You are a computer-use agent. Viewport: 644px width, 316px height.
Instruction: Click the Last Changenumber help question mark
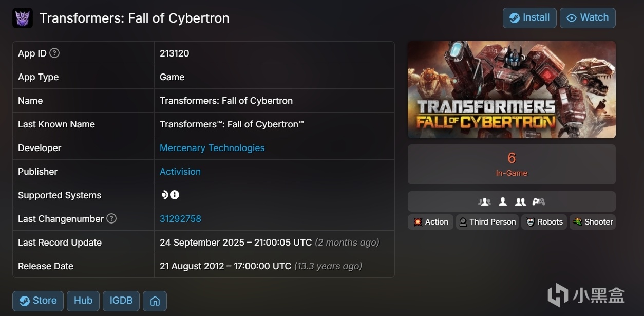tap(111, 218)
